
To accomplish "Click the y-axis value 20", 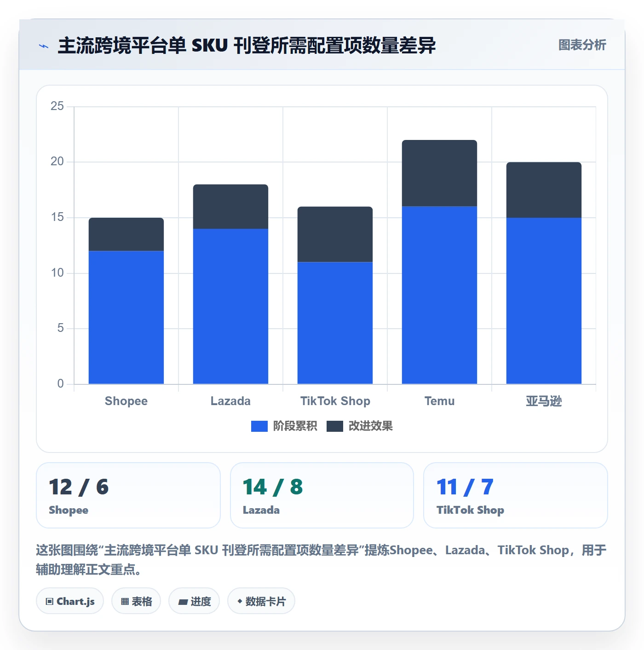I will pyautogui.click(x=57, y=162).
